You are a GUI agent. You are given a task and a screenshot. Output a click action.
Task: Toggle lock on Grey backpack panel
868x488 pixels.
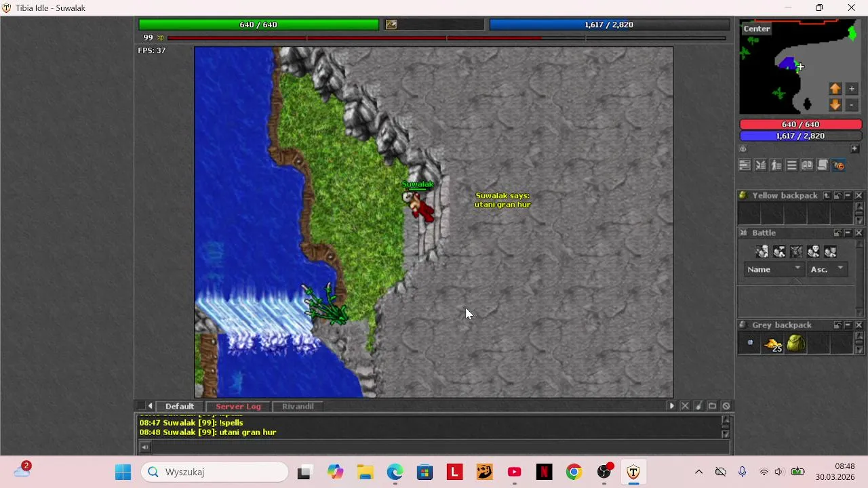click(x=837, y=325)
